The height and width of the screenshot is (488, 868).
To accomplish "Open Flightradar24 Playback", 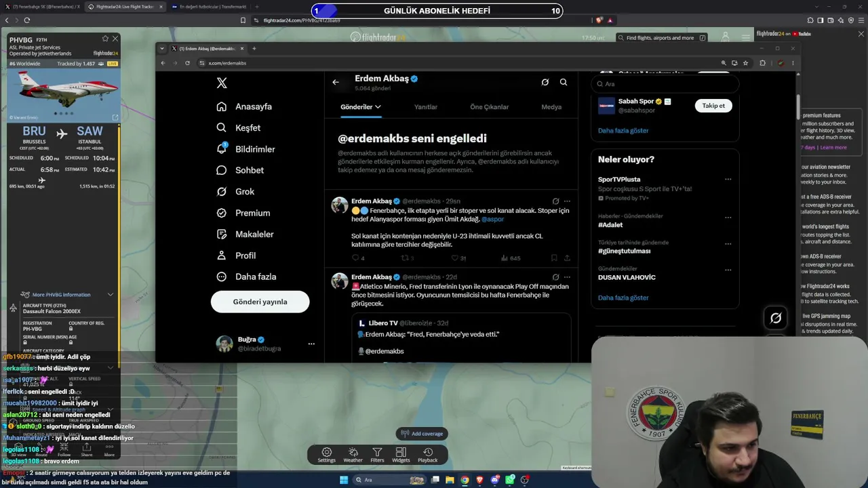I will 427,455.
